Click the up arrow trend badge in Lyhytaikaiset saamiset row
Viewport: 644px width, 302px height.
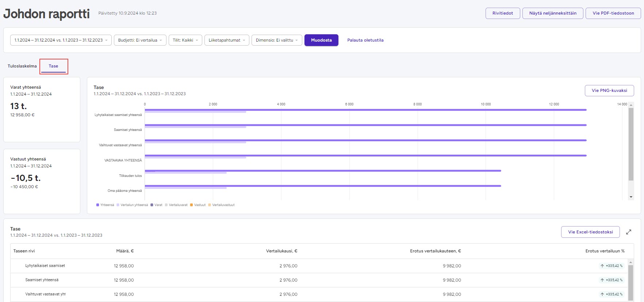tap(611, 266)
